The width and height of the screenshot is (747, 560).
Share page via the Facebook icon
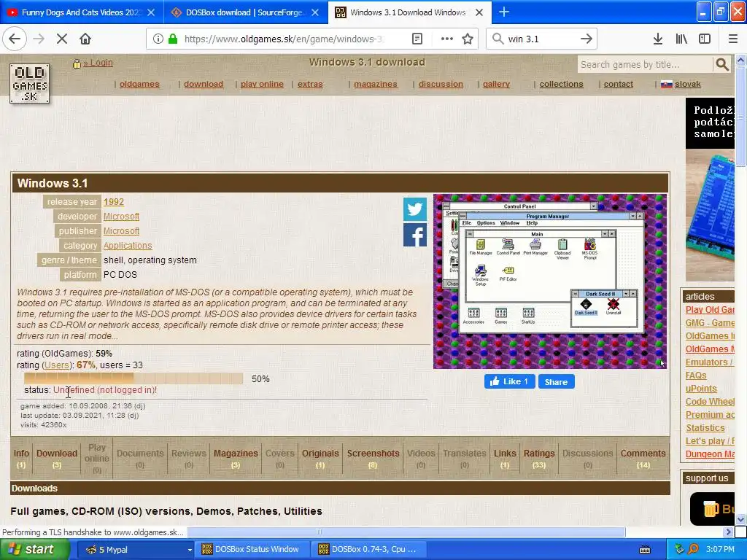click(x=415, y=236)
